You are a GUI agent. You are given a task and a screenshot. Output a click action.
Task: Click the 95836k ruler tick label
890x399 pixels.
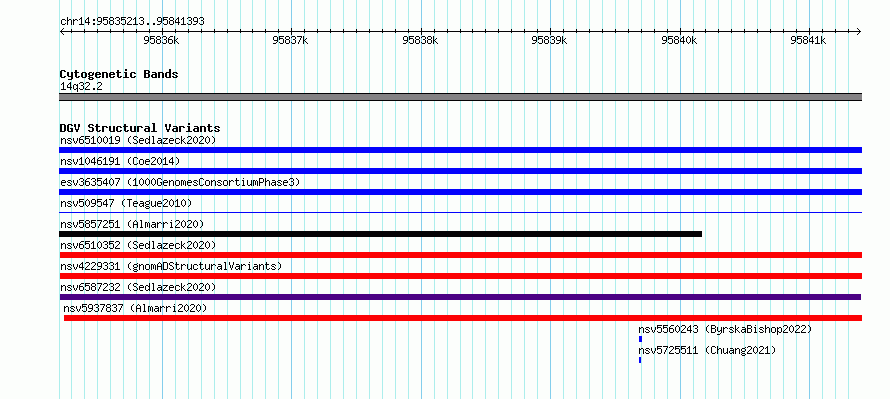point(162,40)
